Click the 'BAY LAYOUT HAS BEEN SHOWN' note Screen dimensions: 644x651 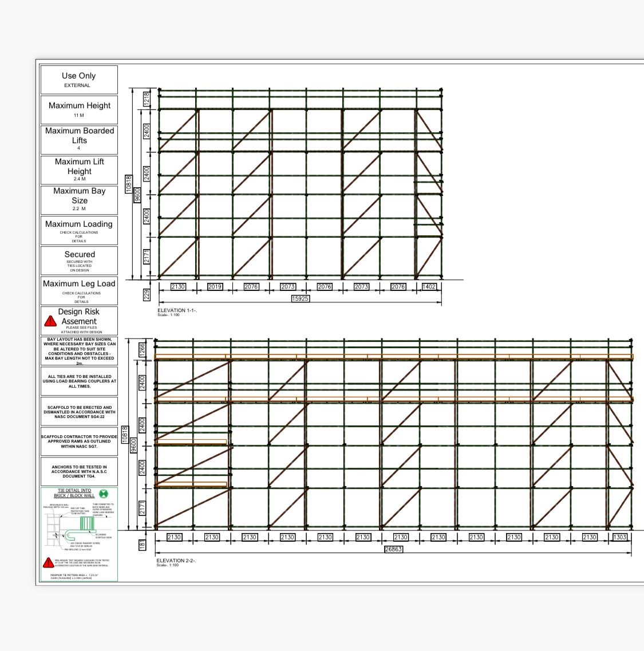(80, 351)
